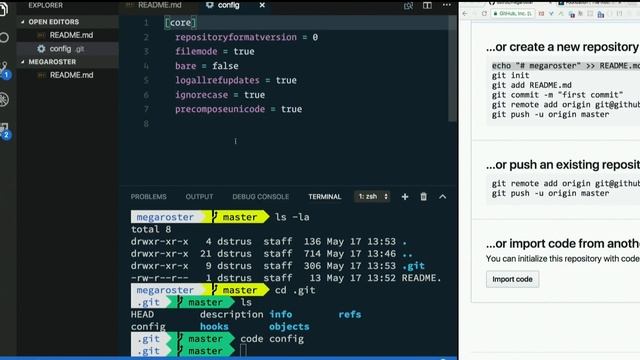
Task: Click 'git add README.md' line in browser
Action: click(531, 85)
